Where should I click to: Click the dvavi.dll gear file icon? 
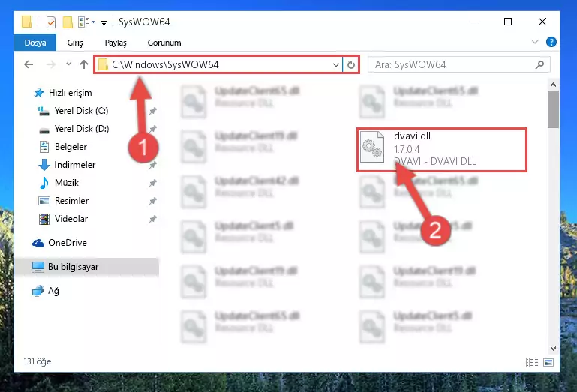pos(372,147)
